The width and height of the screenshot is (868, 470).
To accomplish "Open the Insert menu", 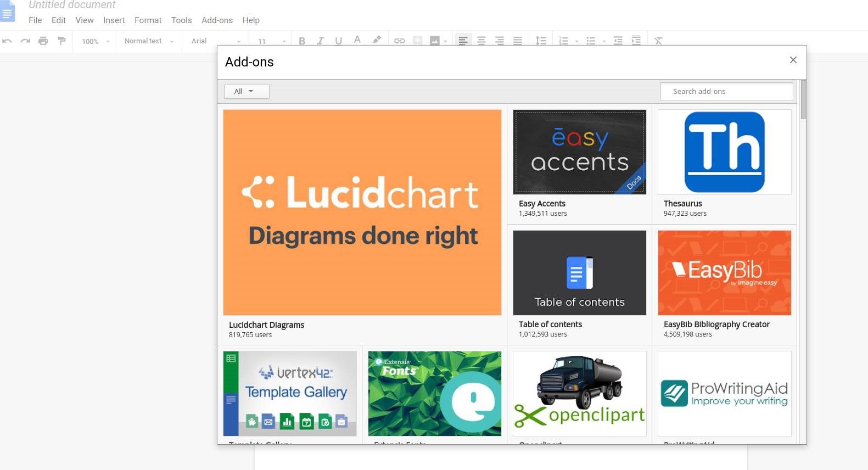I will click(x=114, y=20).
